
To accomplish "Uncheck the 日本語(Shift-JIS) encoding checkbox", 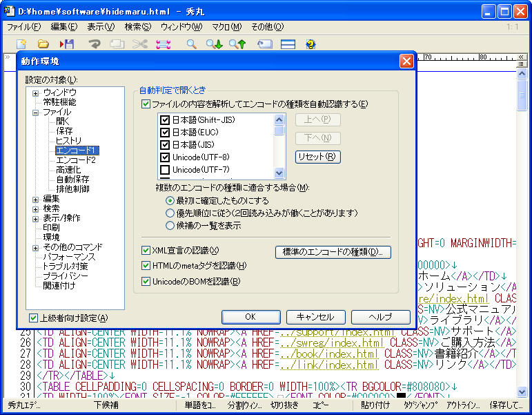I will coord(165,120).
